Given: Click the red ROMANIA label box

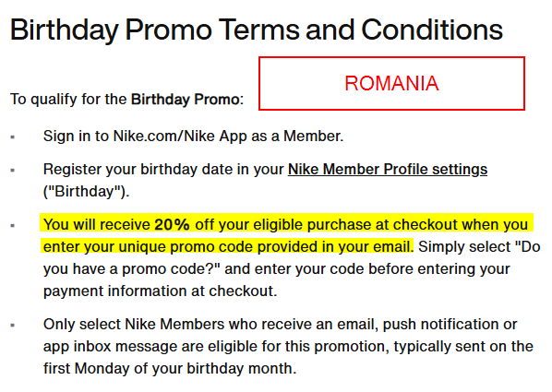Looking at the screenshot, I should point(391,83).
